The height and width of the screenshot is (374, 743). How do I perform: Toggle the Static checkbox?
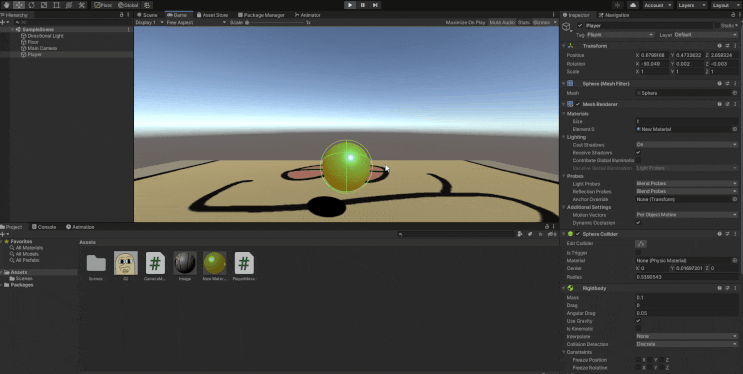click(718, 26)
